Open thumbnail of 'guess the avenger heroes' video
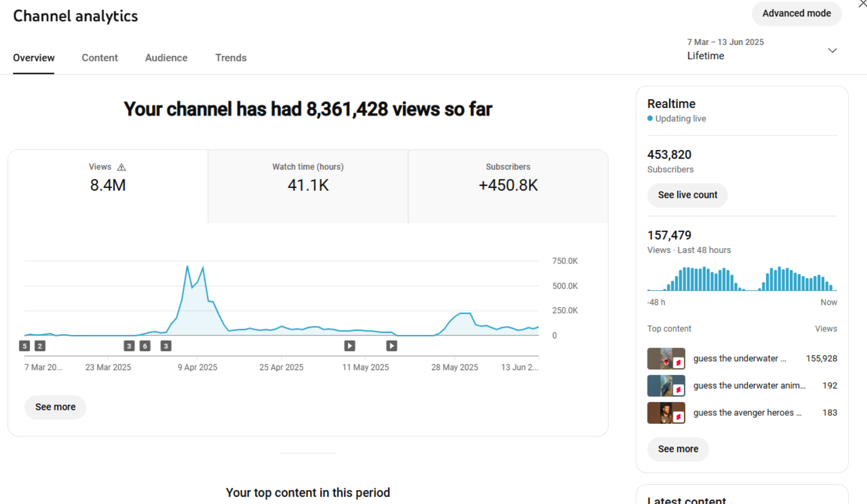The width and height of the screenshot is (867, 504). pos(666,413)
